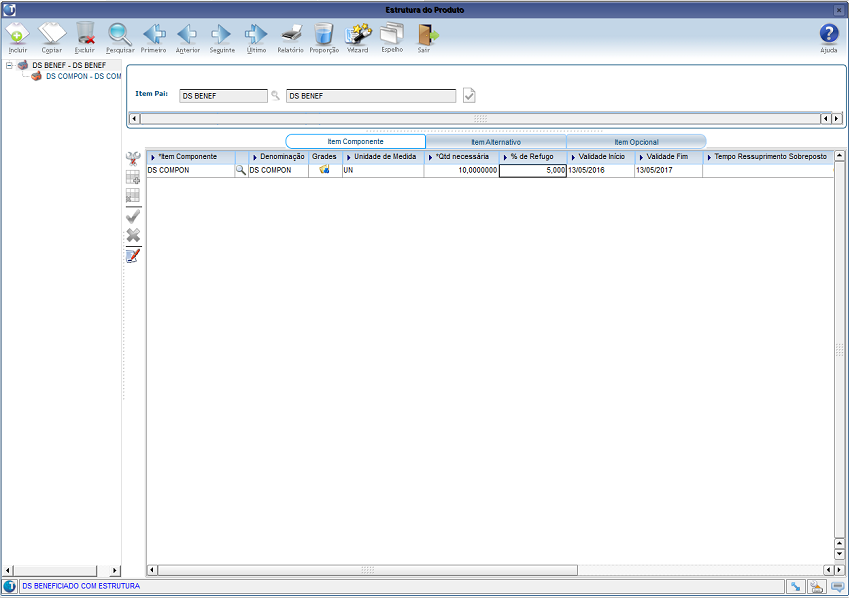Screen dimensions: 850x598
Task: Click Tempo Ressuprimento Sobreposto column header
Action: coord(768,157)
